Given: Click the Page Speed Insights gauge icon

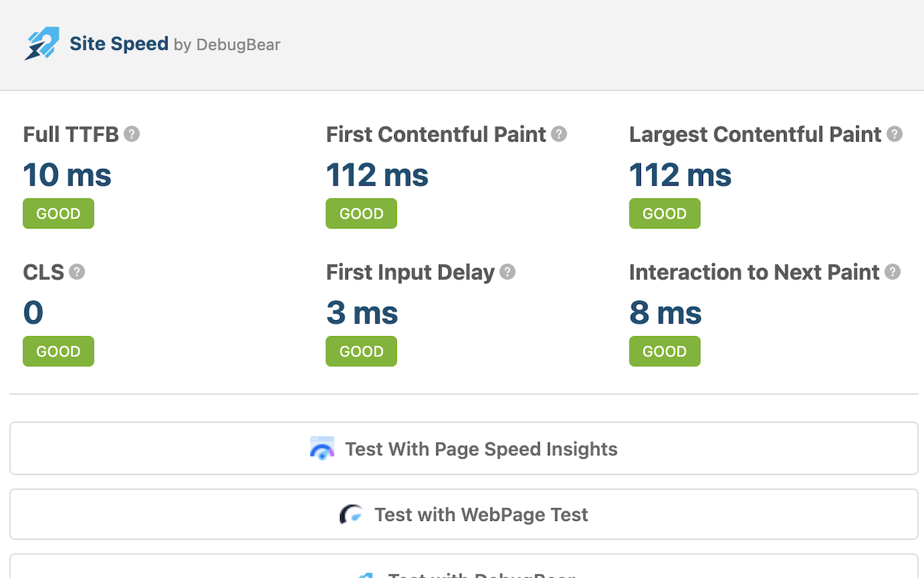Looking at the screenshot, I should click(x=322, y=448).
